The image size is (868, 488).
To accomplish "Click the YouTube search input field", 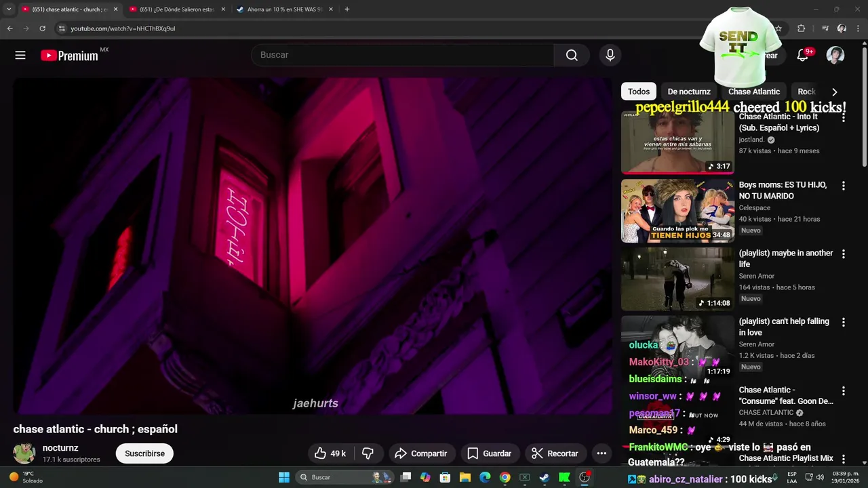I will pos(403,55).
